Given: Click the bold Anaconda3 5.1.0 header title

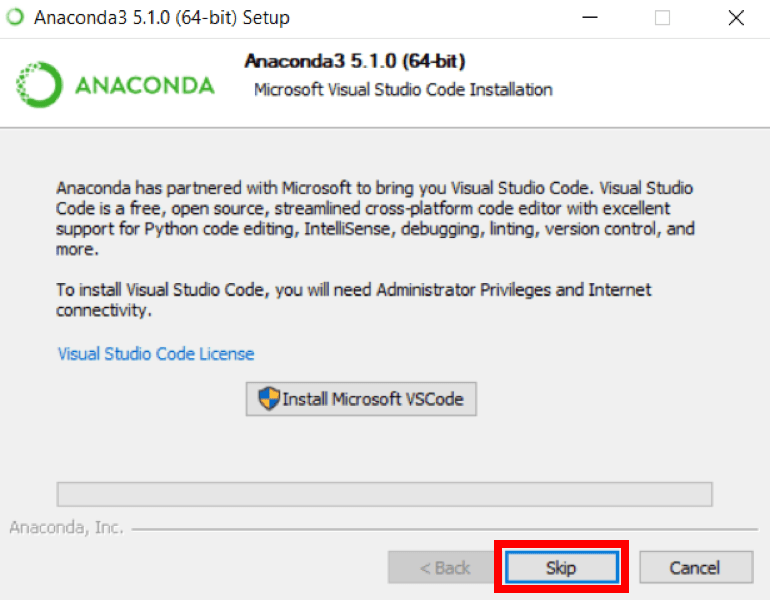Looking at the screenshot, I should click(x=355, y=61).
